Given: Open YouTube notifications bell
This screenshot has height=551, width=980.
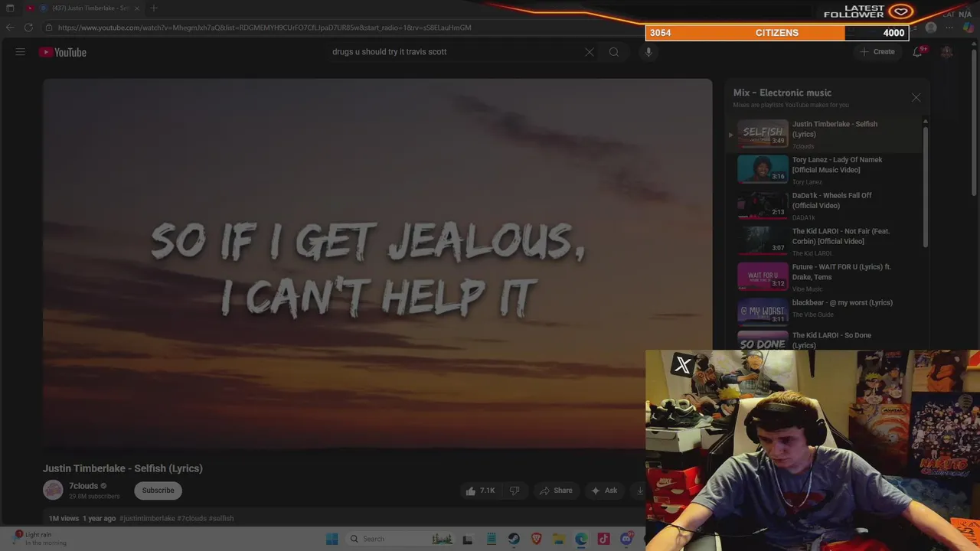Looking at the screenshot, I should 918,52.
